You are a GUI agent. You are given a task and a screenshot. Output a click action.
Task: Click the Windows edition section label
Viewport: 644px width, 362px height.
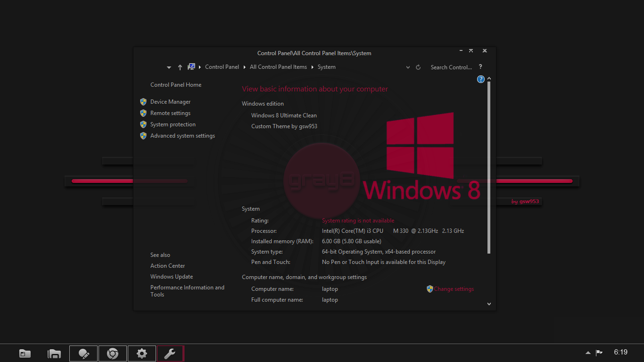click(x=263, y=104)
